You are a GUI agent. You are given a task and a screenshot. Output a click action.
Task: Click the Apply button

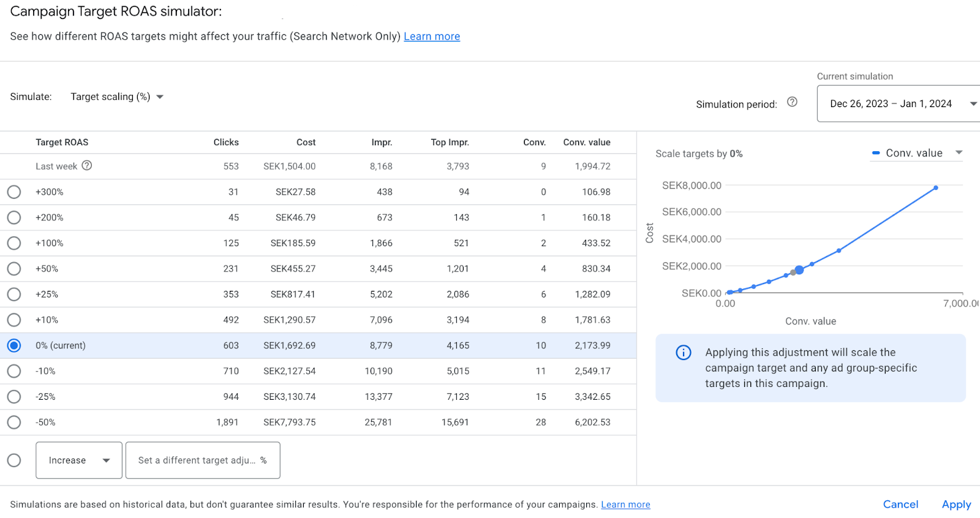[956, 505]
